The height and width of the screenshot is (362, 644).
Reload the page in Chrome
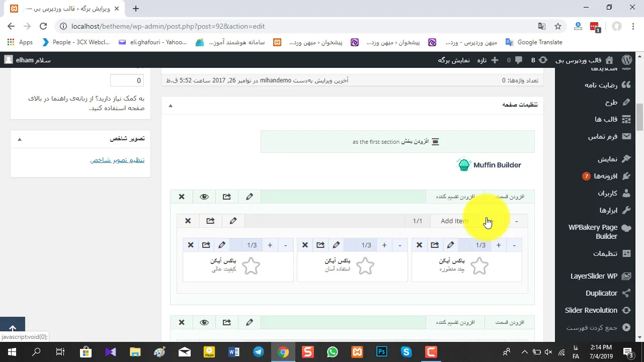(43, 26)
